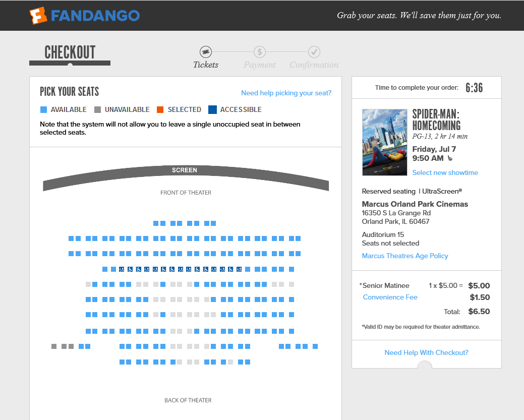
Task: Pick the last seat in the front row
Action: coord(213,223)
